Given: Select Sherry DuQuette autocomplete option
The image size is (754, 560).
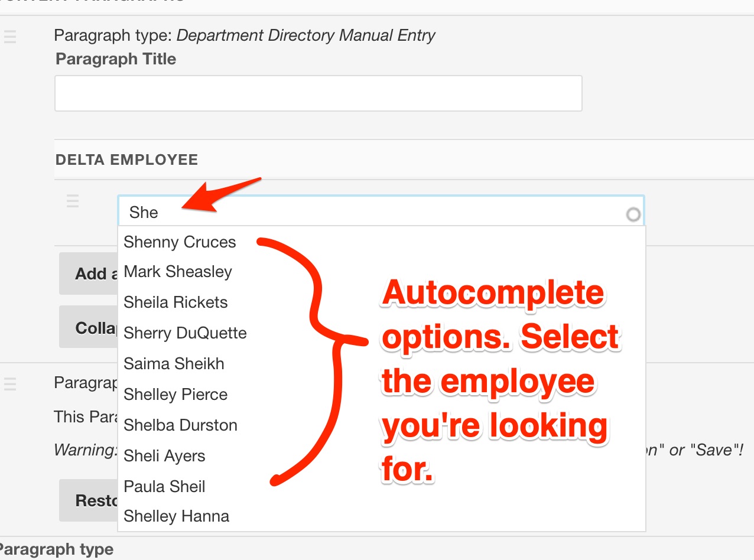Looking at the screenshot, I should pyautogui.click(x=185, y=333).
